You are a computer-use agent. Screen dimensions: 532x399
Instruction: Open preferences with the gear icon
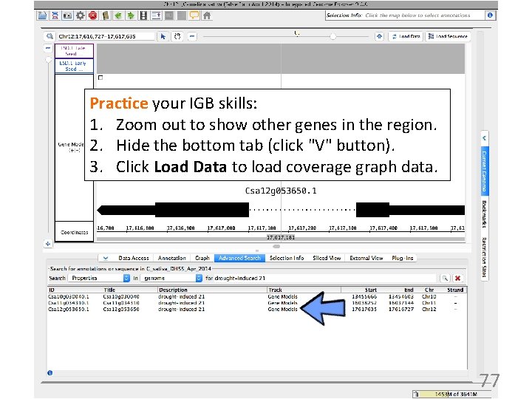coord(80,16)
